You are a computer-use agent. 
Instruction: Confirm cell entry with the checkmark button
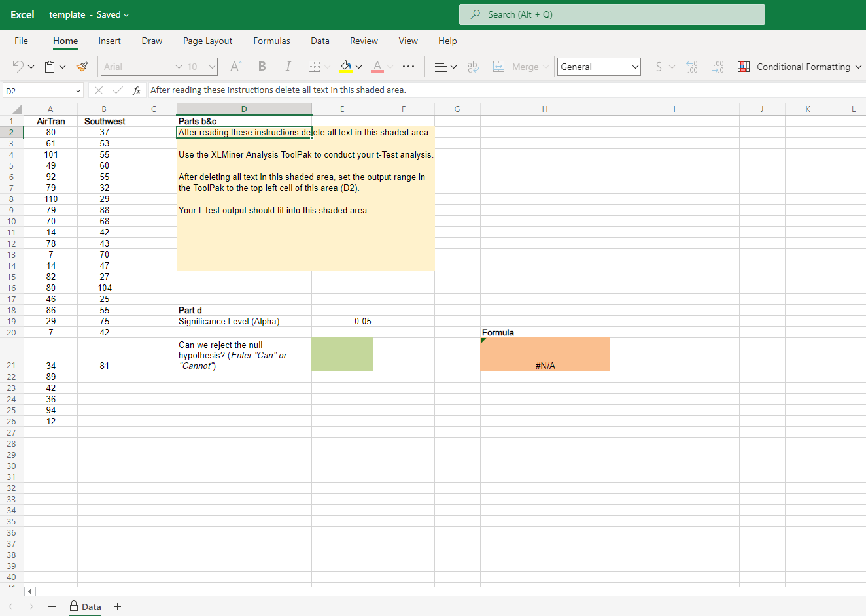click(x=118, y=90)
